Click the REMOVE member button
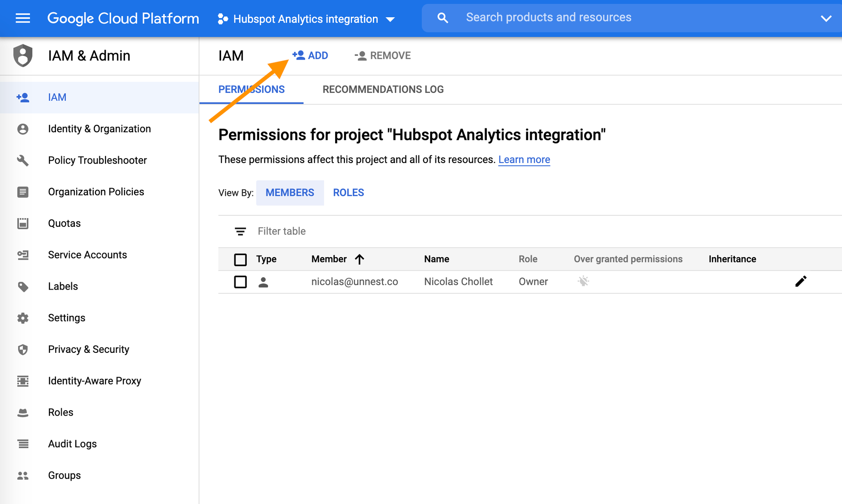Screen dimensions: 842x504 tap(382, 55)
